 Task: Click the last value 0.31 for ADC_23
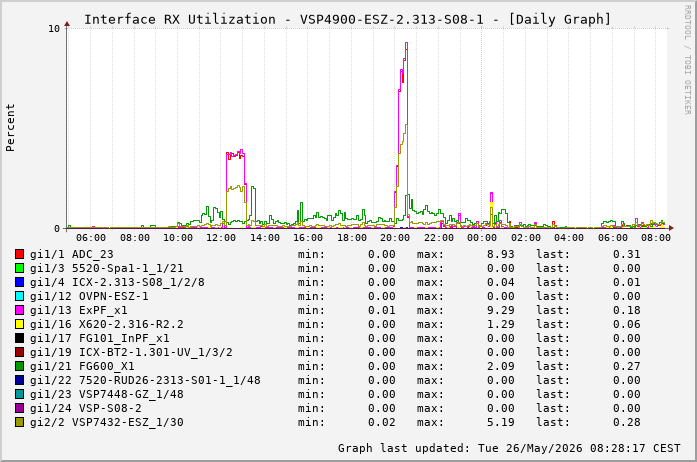pyautogui.click(x=627, y=254)
